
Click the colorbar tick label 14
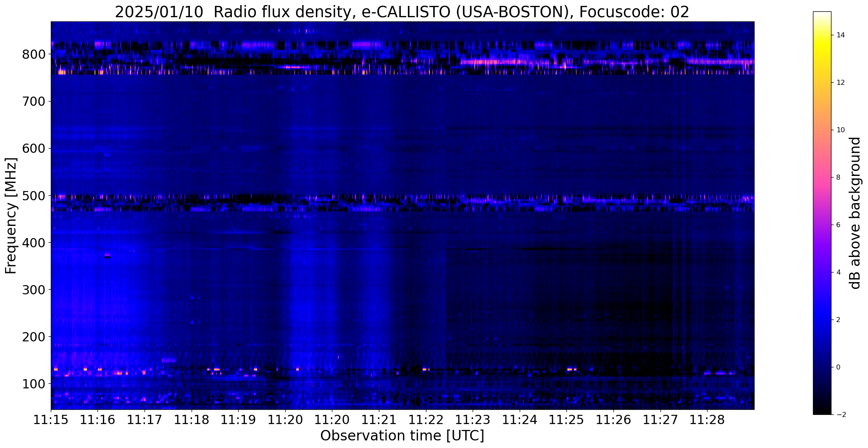(840, 35)
